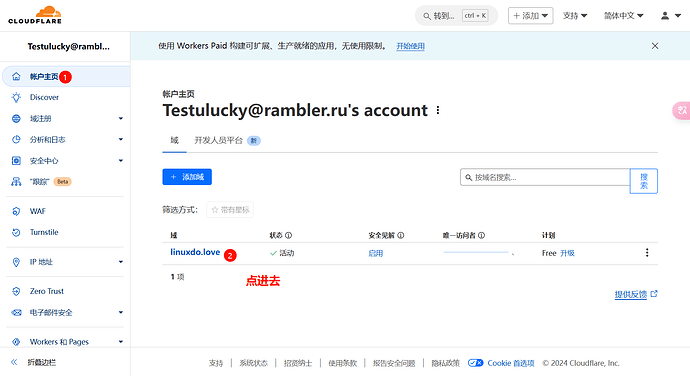Click the analytics and logs pie icon
690x376 pixels.
pyautogui.click(x=16, y=140)
